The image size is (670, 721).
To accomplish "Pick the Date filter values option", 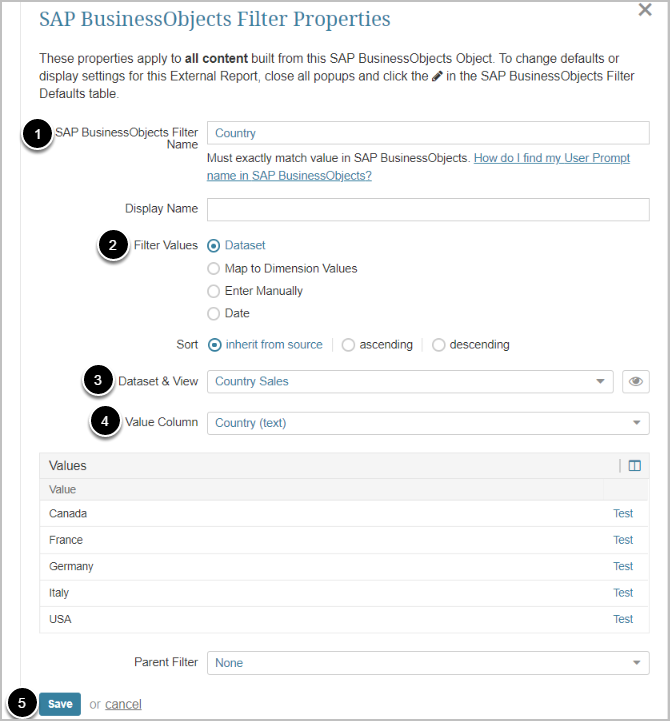I will point(214,313).
